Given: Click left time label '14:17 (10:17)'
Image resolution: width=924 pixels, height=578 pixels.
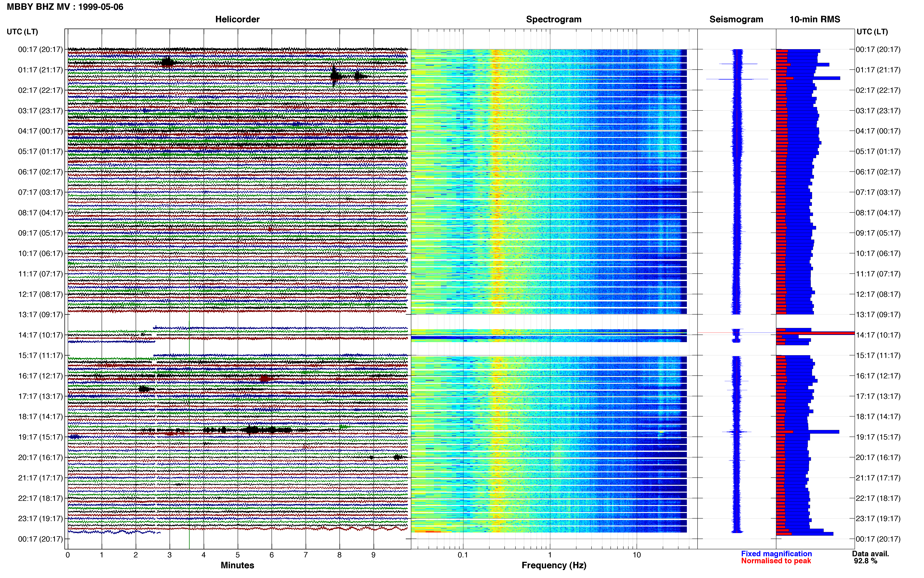Looking at the screenshot, I should (41, 335).
